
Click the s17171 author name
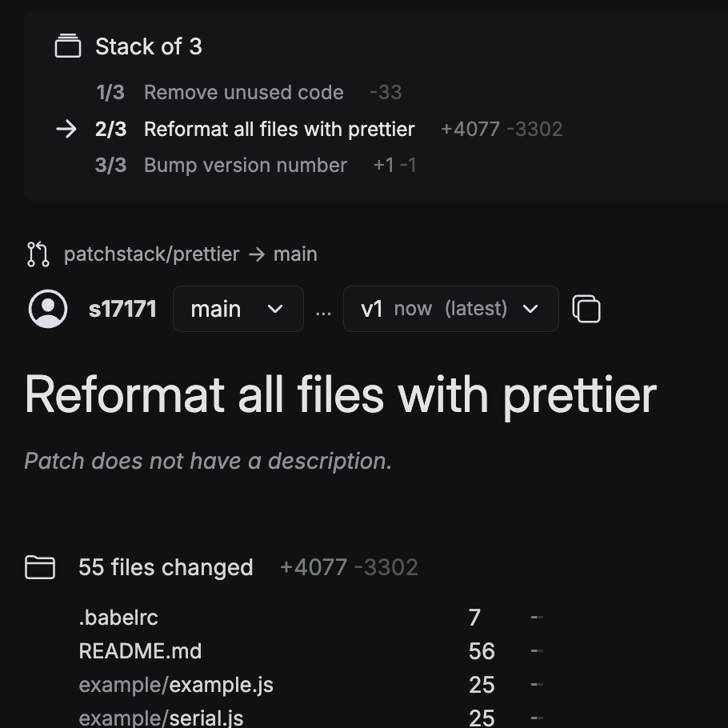click(122, 309)
